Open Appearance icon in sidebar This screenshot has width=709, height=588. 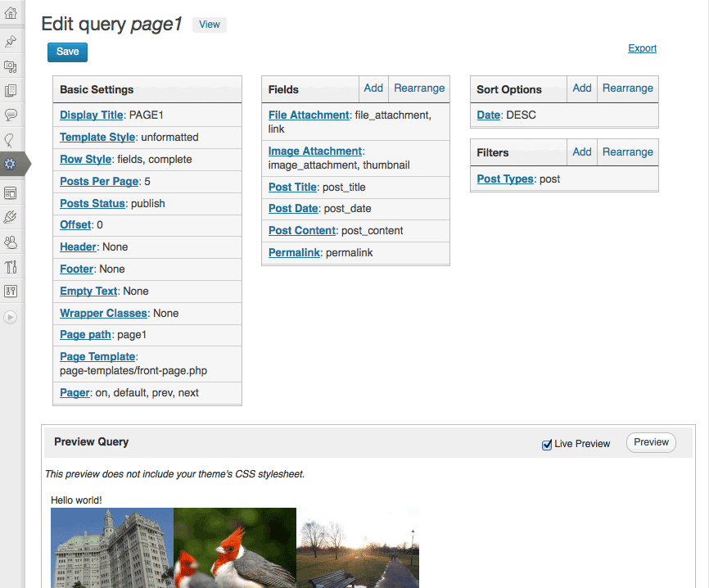tap(11, 193)
